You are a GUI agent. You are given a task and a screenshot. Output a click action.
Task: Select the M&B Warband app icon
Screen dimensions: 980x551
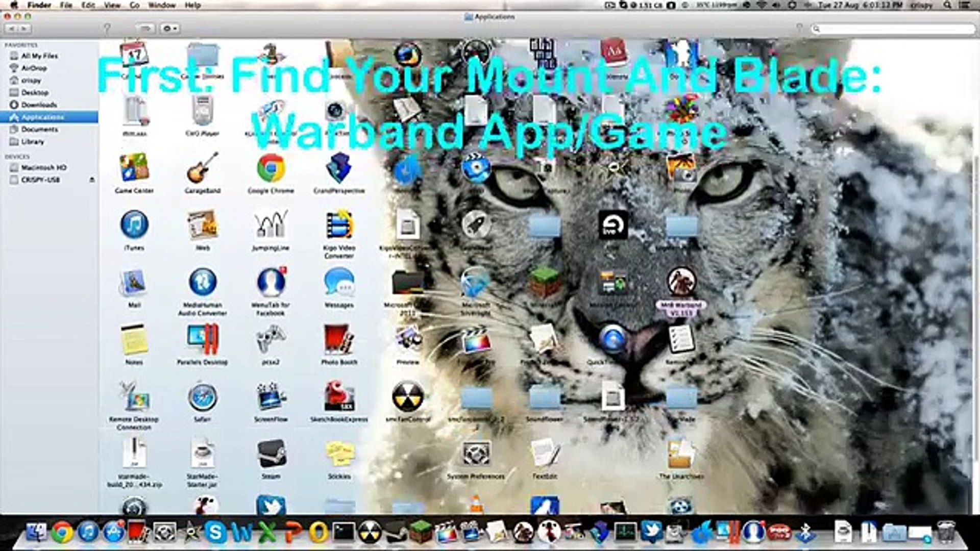(x=681, y=282)
